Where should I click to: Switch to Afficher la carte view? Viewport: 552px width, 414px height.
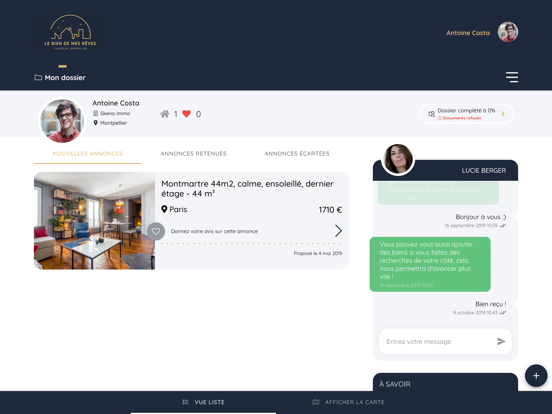point(348,402)
